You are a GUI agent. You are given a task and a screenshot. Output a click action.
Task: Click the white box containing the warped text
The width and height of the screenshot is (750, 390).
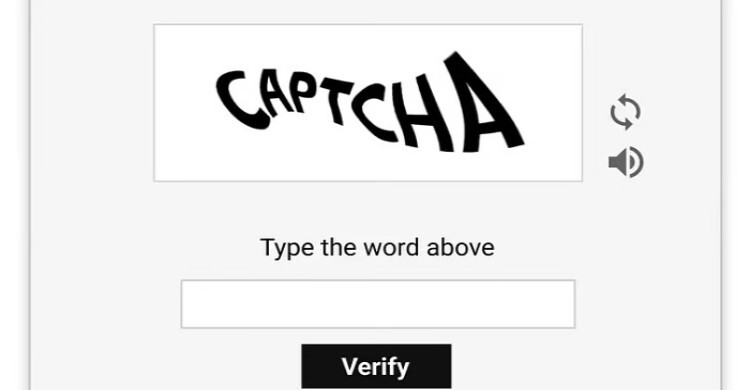(368, 103)
